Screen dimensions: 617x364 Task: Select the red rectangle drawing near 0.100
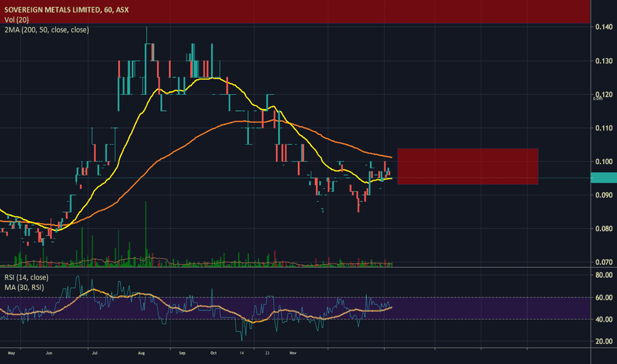(468, 167)
